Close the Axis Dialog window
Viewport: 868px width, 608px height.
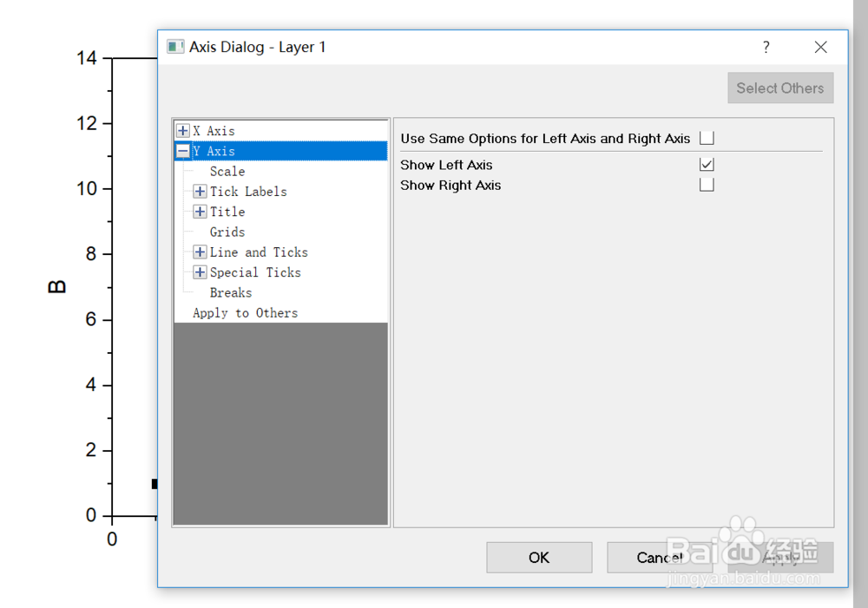point(821,47)
